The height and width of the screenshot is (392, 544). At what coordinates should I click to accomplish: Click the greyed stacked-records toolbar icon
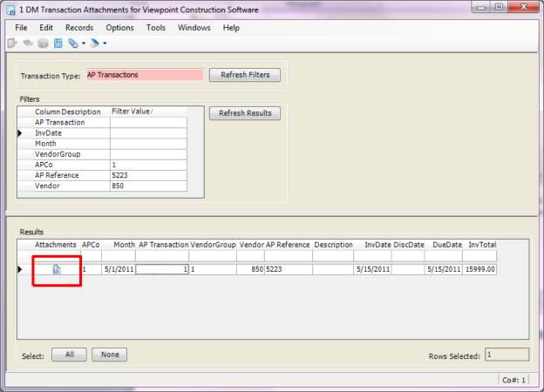pyautogui.click(x=43, y=44)
